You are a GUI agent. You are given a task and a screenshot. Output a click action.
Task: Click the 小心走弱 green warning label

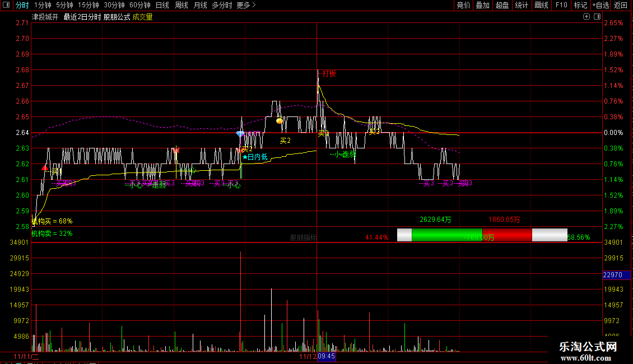click(342, 154)
